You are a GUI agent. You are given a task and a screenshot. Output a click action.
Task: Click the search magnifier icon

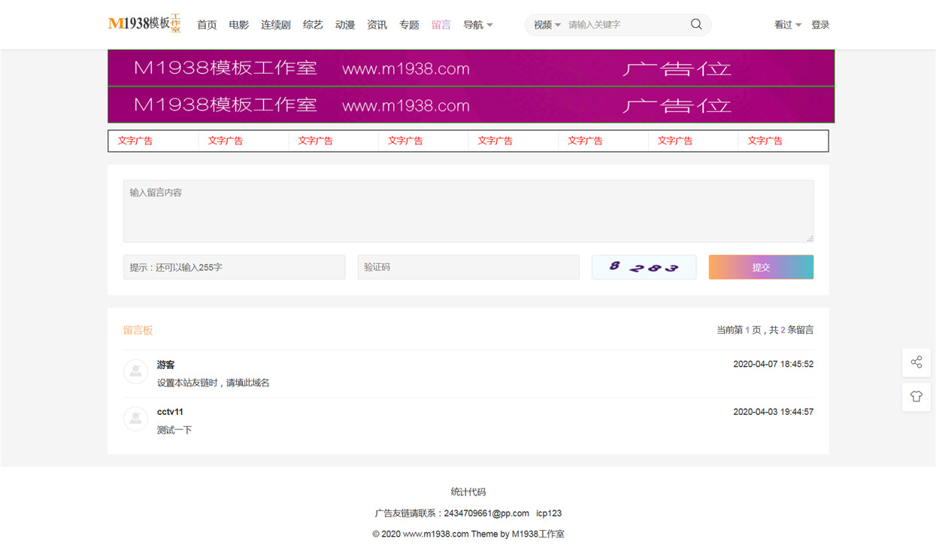696,25
